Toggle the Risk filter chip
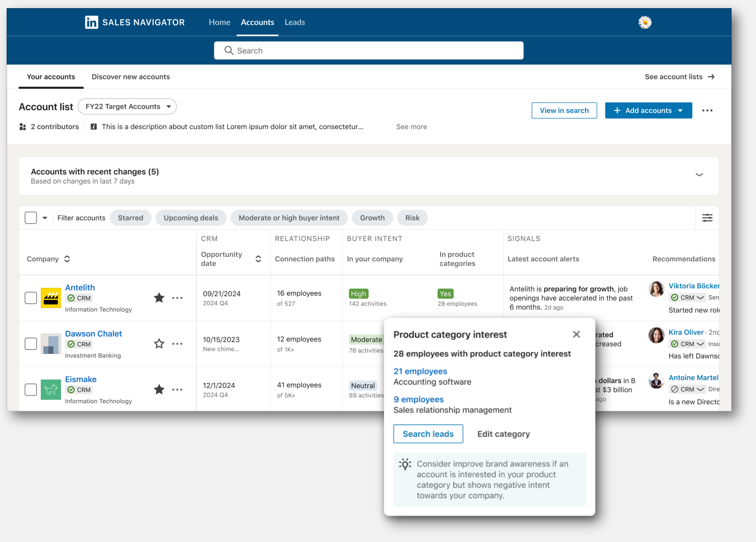 coord(413,218)
